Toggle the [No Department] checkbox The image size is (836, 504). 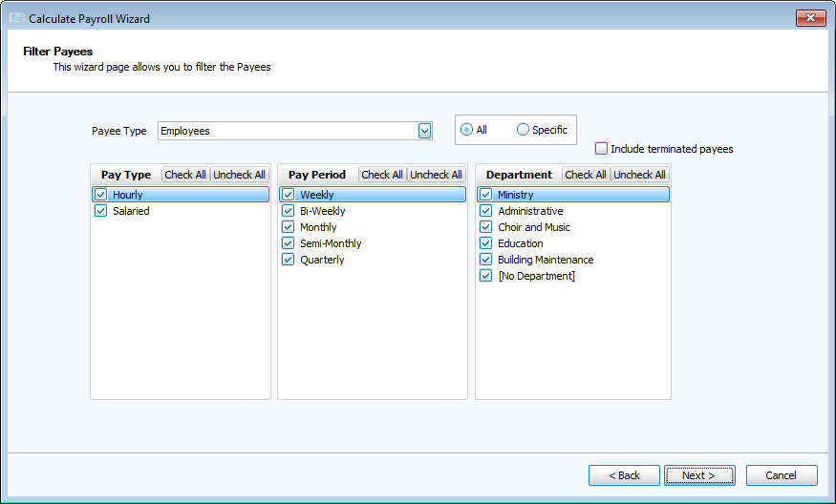tap(485, 276)
